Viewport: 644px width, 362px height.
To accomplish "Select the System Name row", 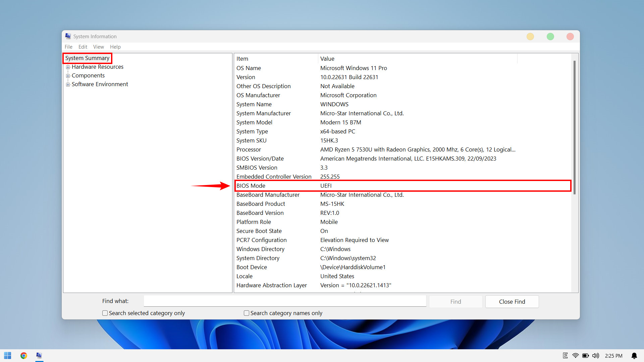I will [x=402, y=104].
